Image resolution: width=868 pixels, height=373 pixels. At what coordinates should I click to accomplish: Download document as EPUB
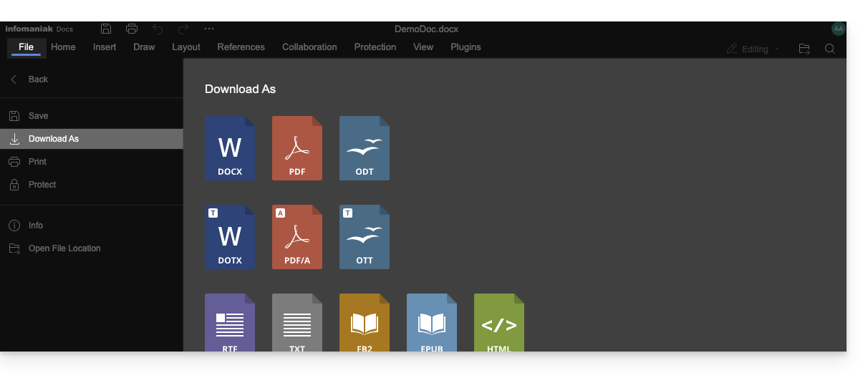431,323
